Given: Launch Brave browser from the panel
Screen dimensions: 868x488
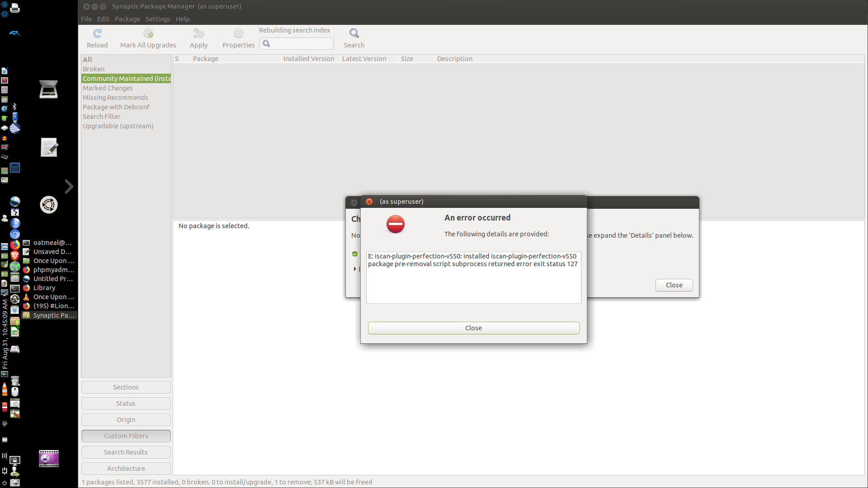Looking at the screenshot, I should pos(15,256).
